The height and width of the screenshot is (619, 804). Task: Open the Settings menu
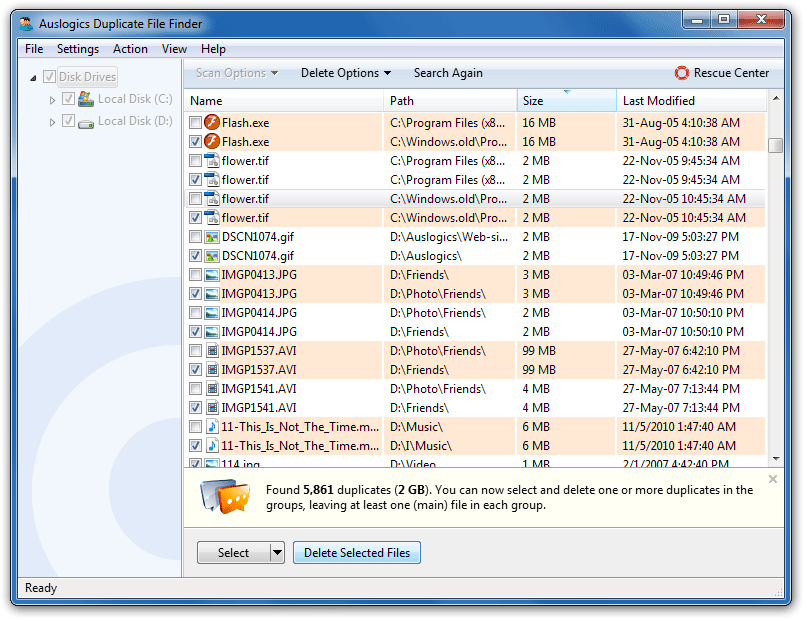78,49
